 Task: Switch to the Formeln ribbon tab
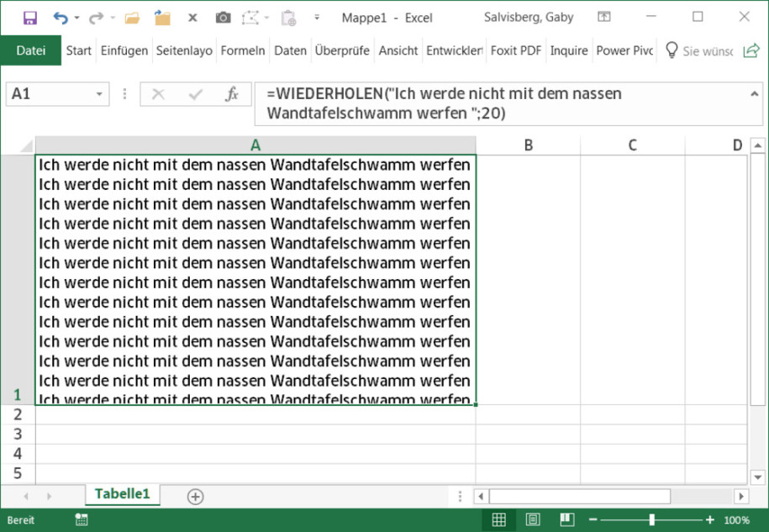click(243, 50)
